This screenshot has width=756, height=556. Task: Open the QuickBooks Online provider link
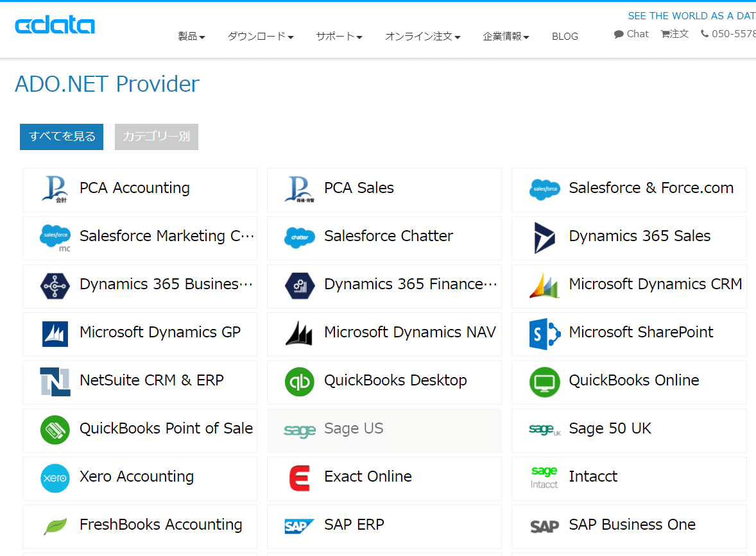tap(629, 383)
